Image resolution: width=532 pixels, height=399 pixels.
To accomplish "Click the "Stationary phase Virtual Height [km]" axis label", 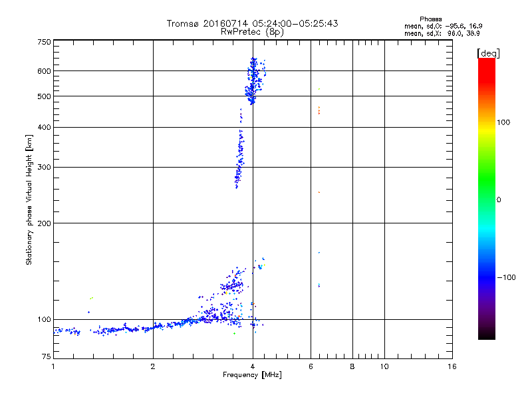I will click(x=29, y=199).
